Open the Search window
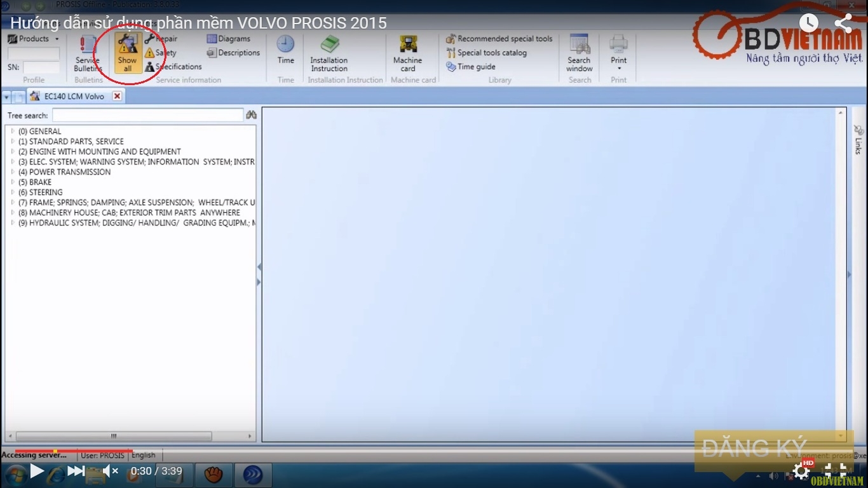Screen dimensions: 868x488 click(x=580, y=53)
